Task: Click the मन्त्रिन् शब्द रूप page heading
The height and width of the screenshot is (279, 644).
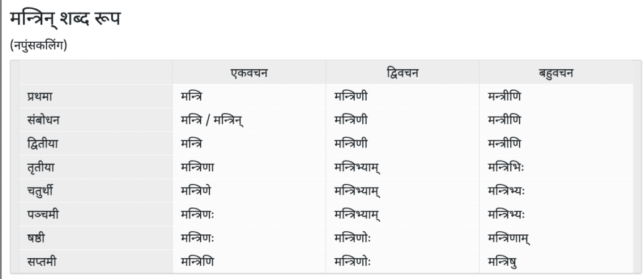Action: coord(64,18)
